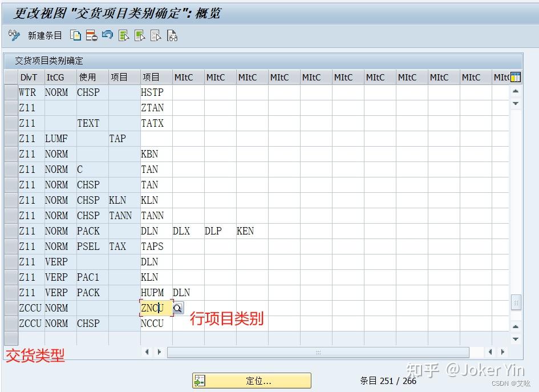Click the screen split handle on the scrollbar
This screenshot has width=539, height=392.
click(x=516, y=302)
